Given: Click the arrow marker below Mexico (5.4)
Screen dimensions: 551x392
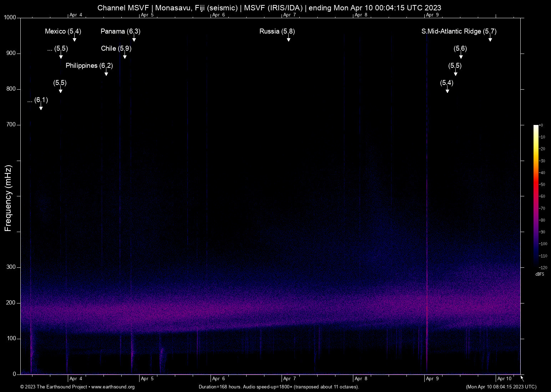Looking at the screenshot, I should pyautogui.click(x=75, y=39).
